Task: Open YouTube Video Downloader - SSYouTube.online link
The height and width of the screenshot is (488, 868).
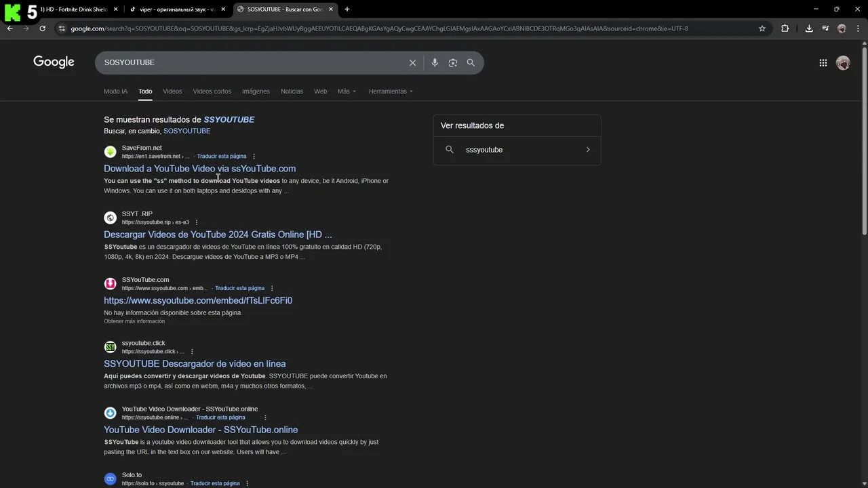Action: [x=201, y=430]
